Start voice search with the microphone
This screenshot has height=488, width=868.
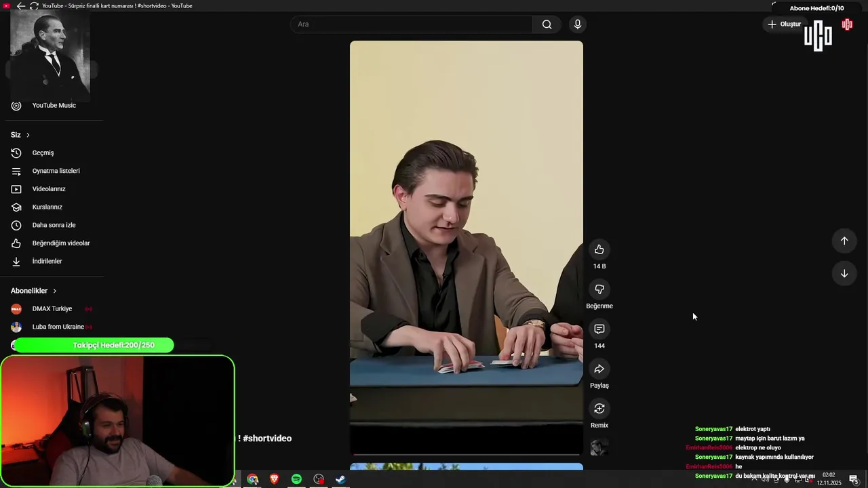577,24
